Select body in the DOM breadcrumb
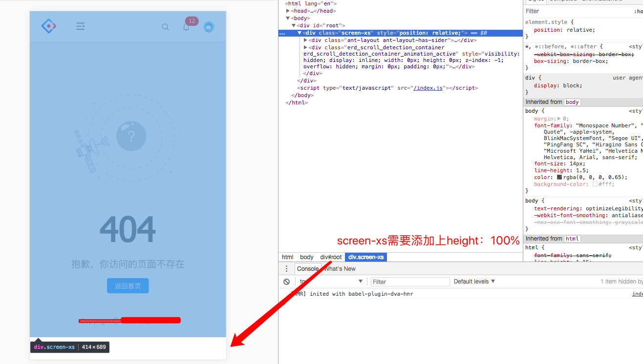The width and height of the screenshot is (643, 364). click(x=307, y=257)
